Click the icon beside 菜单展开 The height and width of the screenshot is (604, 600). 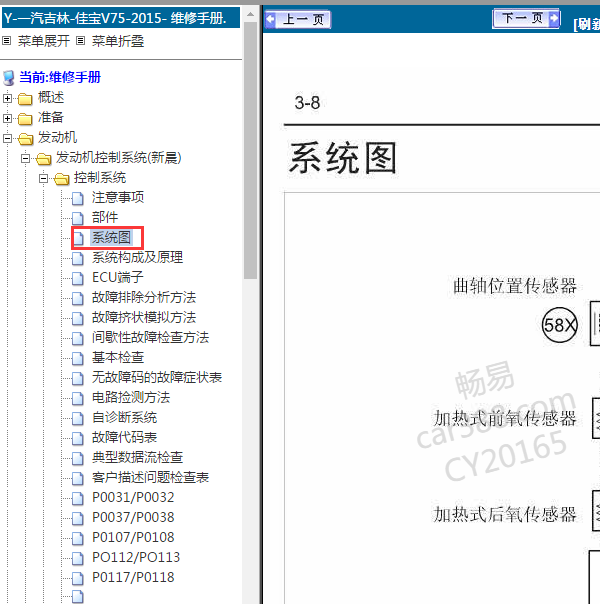(x=7, y=40)
